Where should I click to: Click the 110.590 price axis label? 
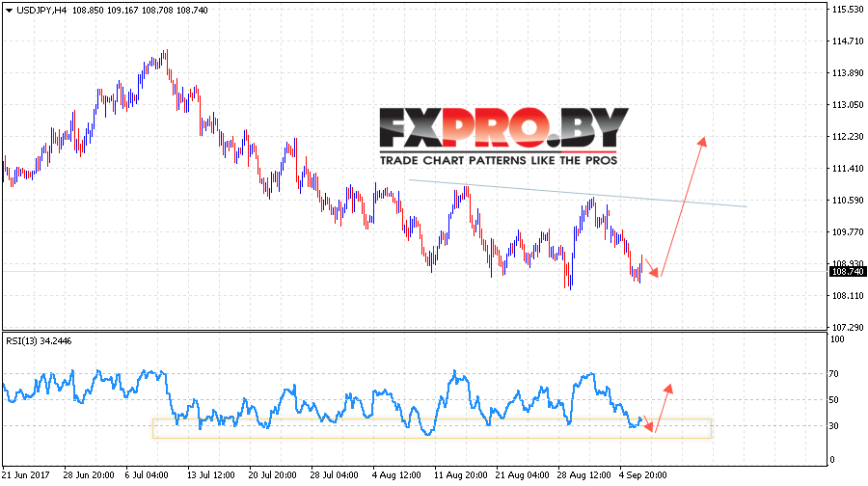[848, 201]
